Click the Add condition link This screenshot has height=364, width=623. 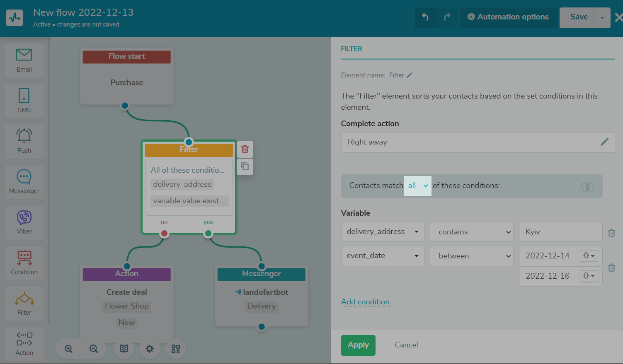point(365,302)
